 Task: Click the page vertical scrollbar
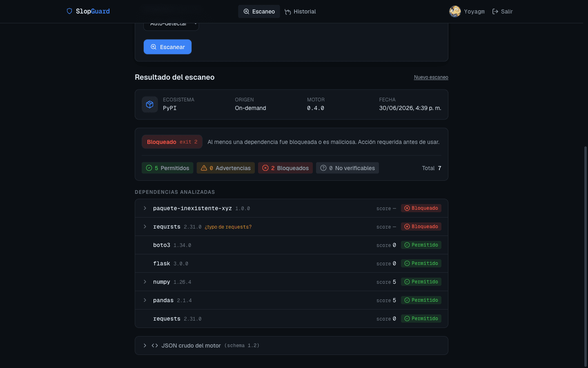coord(586,256)
